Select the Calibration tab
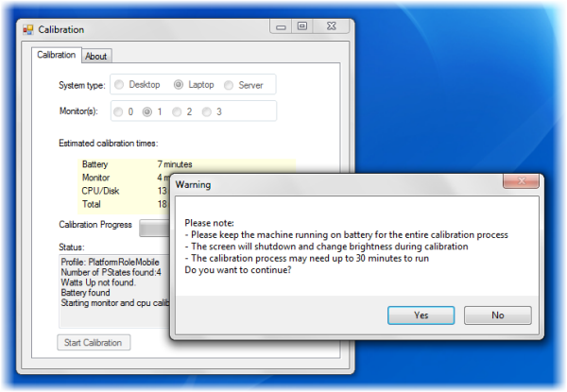The image size is (567, 392). point(57,55)
